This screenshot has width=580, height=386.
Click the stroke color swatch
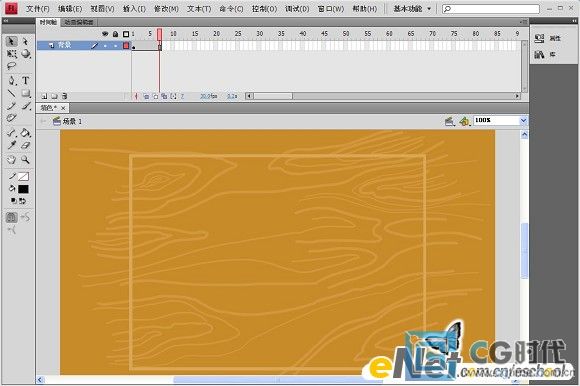point(23,176)
